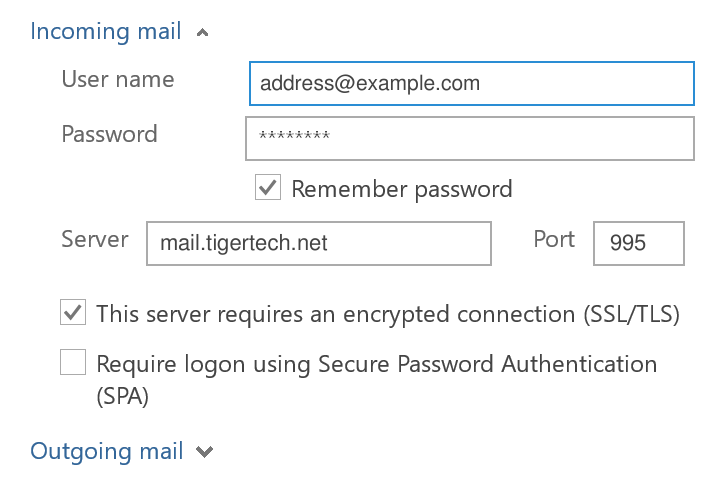728x491 pixels.
Task: Click the masked asterisks in the Password box
Action: tap(294, 137)
